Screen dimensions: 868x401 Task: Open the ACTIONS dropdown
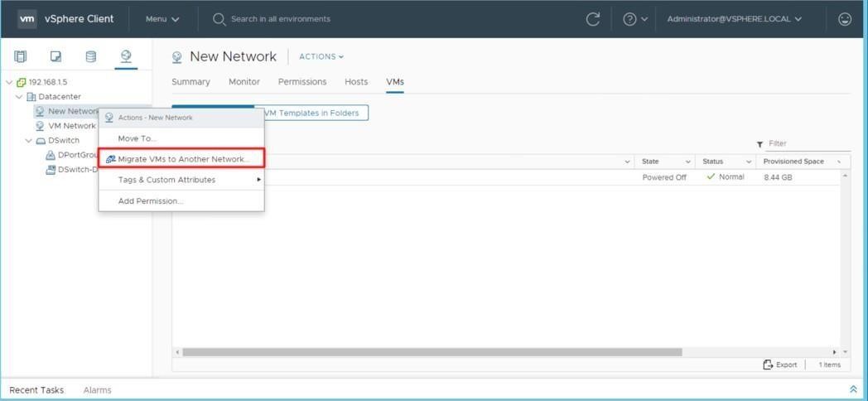click(321, 56)
